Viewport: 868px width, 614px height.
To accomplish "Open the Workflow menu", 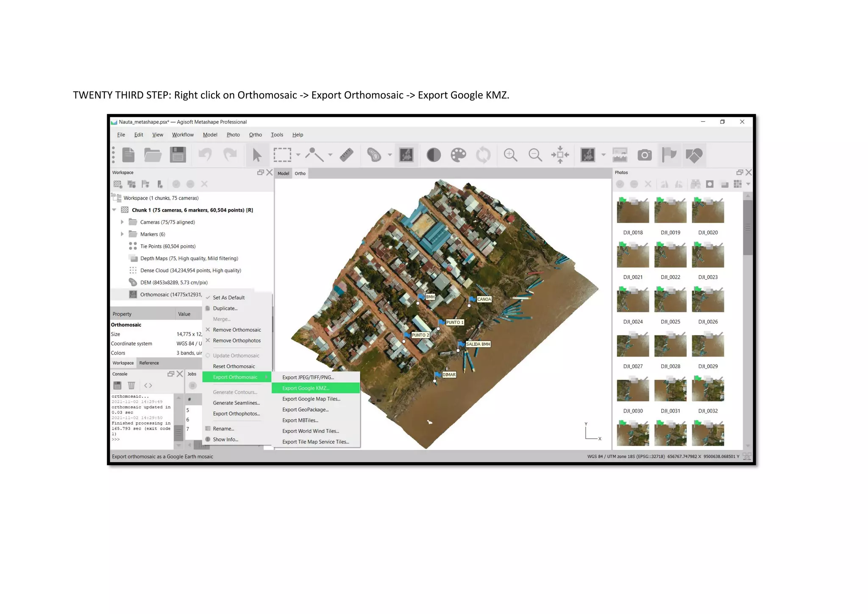I will [x=183, y=135].
